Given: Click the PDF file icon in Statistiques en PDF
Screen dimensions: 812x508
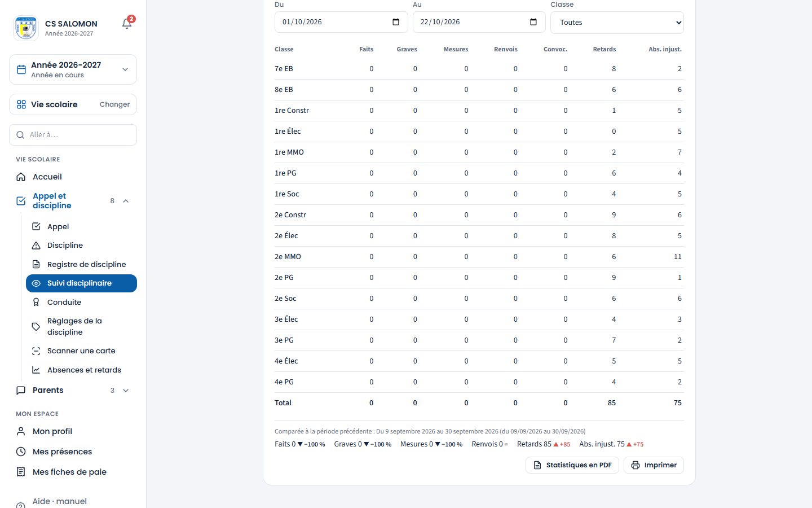Looking at the screenshot, I should click(x=537, y=465).
